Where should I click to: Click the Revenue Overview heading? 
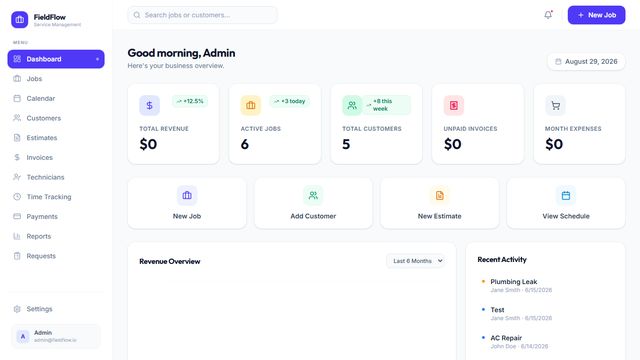tap(170, 261)
